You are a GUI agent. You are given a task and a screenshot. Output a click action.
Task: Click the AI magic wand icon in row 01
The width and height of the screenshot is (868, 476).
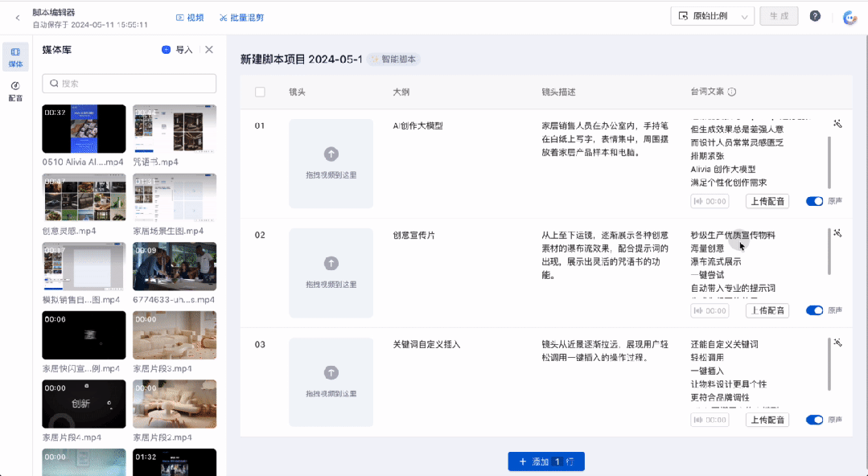(837, 124)
